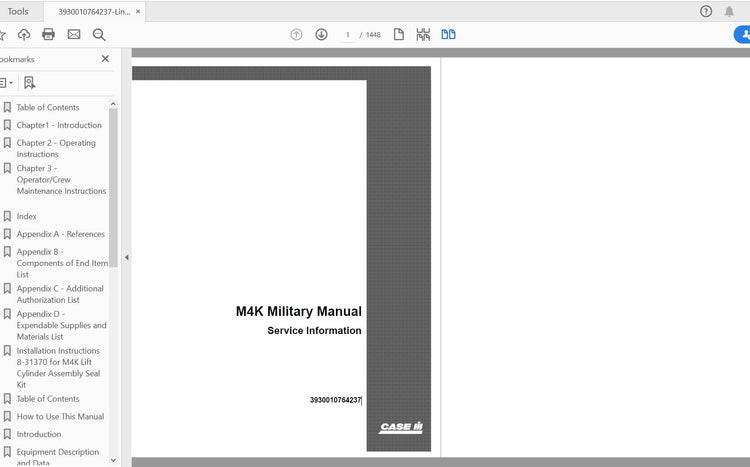Click bookmark icon beside Chapter1 - Introduction
This screenshot has width=750, height=467.
tap(7, 125)
